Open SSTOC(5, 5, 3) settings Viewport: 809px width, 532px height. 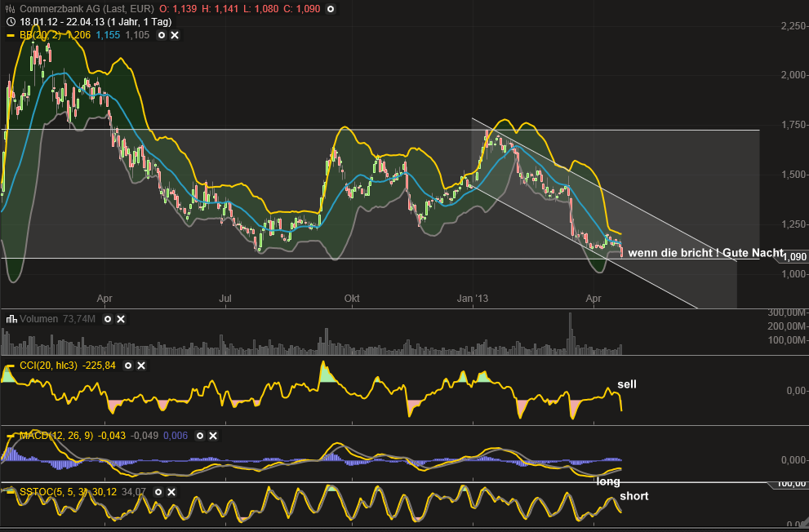158,492
